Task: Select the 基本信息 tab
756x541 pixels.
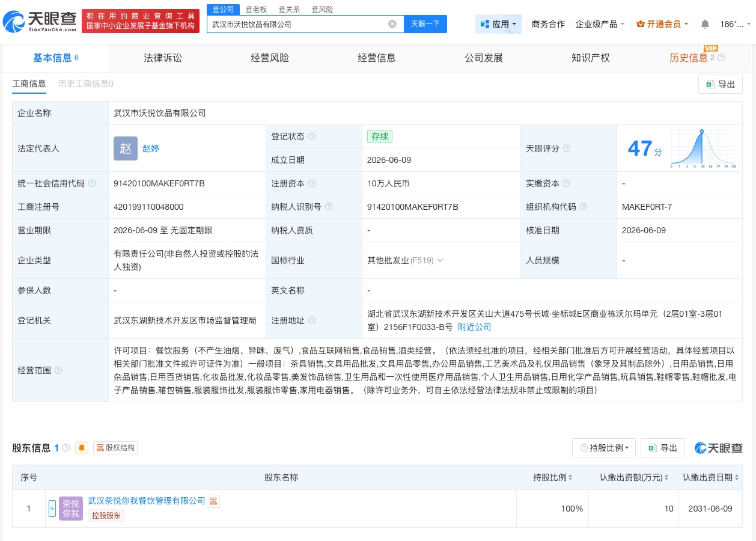Action: pos(55,58)
